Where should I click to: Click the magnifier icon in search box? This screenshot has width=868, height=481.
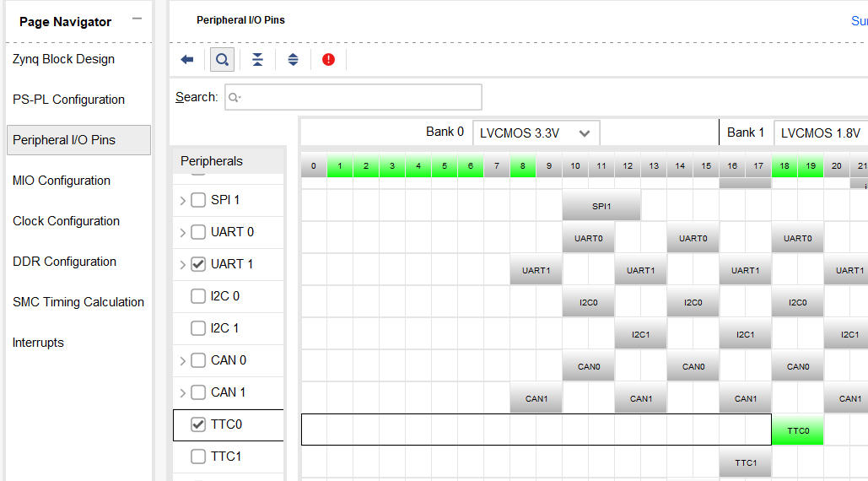(x=235, y=97)
